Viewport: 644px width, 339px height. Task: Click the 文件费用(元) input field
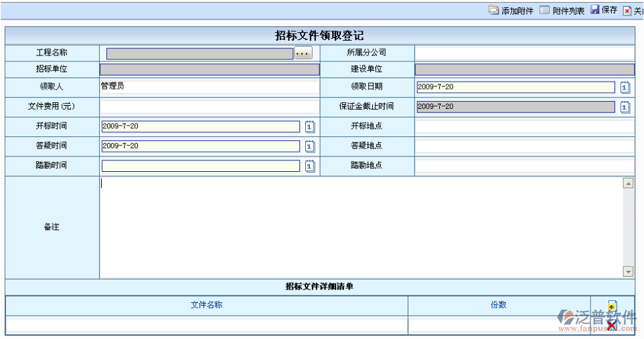click(210, 107)
